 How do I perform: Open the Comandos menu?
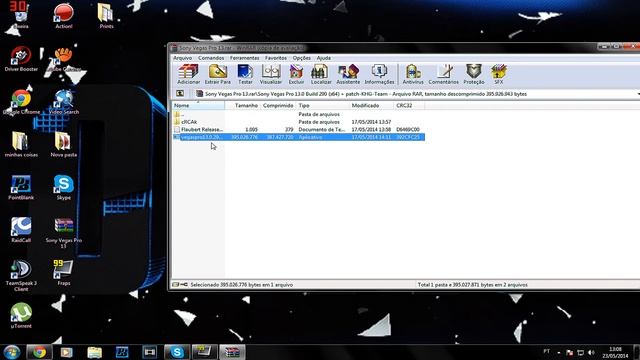[x=211, y=58]
